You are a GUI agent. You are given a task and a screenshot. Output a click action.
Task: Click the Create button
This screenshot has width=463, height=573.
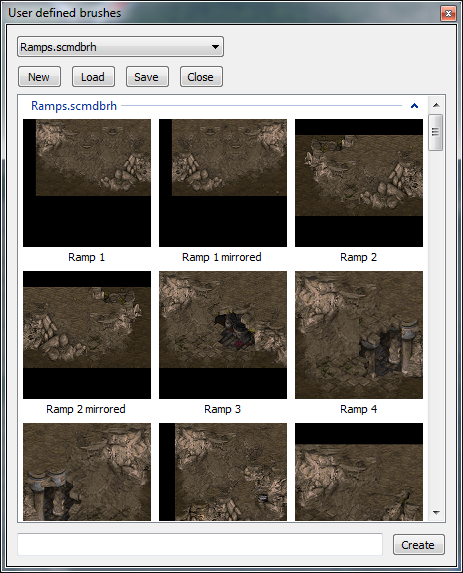tap(418, 545)
